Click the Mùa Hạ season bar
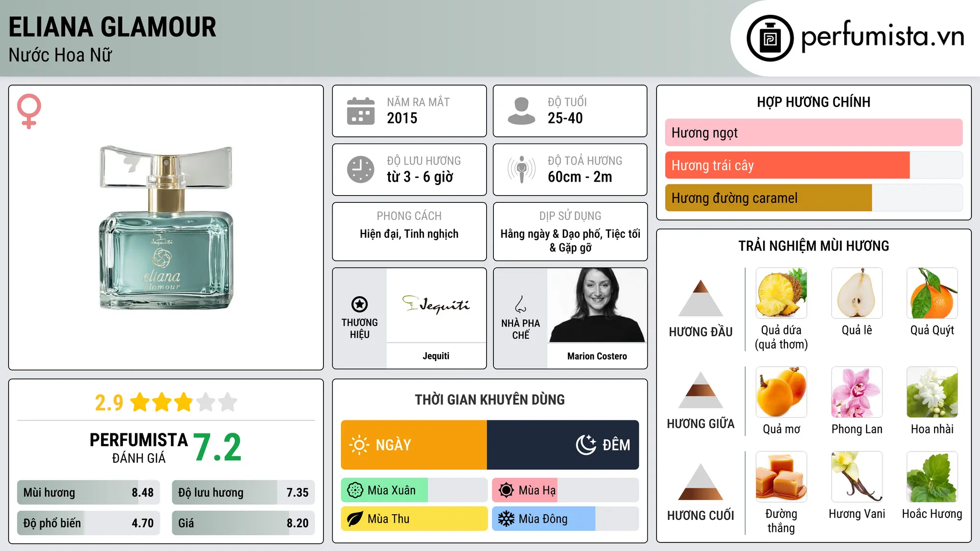The width and height of the screenshot is (980, 551). point(566,490)
